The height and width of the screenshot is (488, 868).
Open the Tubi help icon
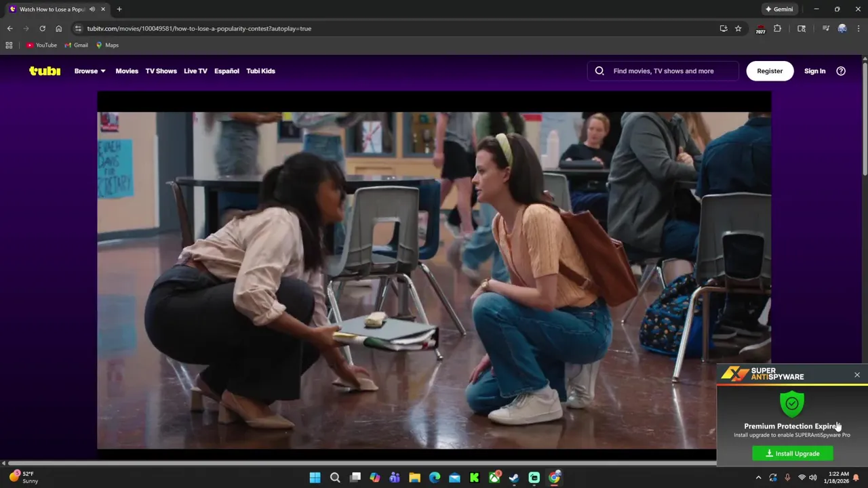(x=841, y=70)
